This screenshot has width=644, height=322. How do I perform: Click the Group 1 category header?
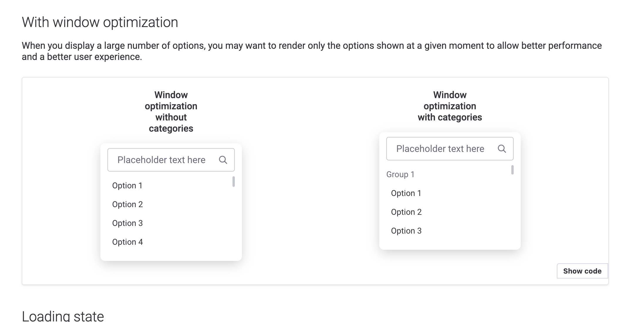(400, 175)
